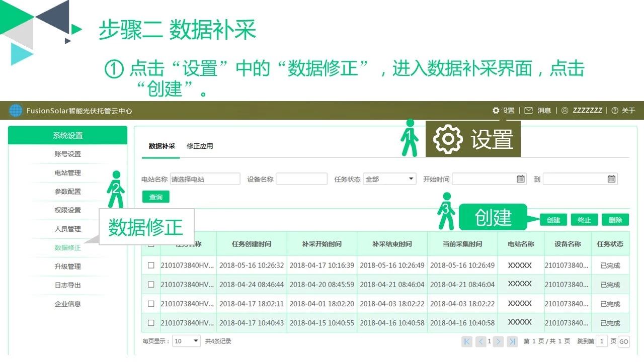Open the 每页显示 page size dropdown

click(x=186, y=341)
